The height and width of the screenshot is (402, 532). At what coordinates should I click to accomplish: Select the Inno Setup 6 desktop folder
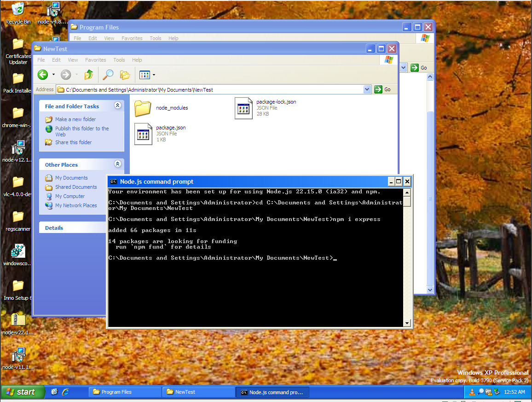point(18,286)
